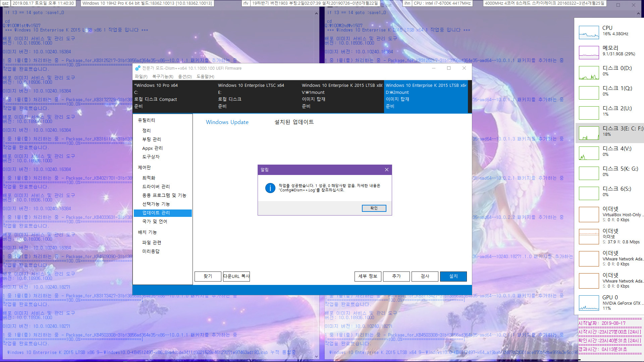
Task: Minimize the Dism++ window
Action: [x=434, y=68]
